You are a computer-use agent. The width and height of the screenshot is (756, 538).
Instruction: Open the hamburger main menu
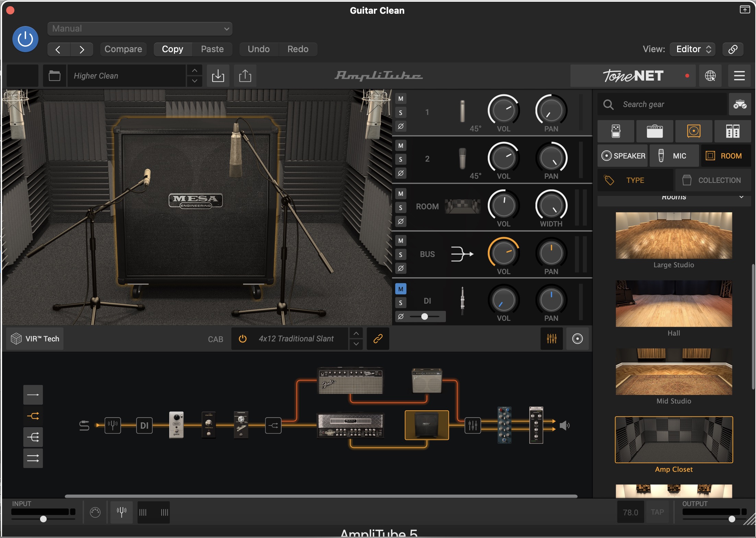tap(739, 76)
